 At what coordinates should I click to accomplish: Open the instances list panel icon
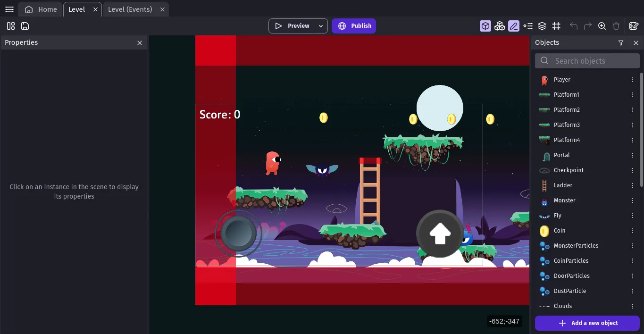[528, 26]
